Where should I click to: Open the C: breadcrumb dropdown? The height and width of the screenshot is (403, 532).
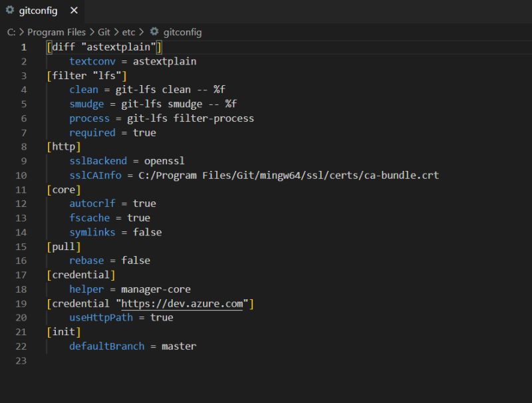coord(12,32)
